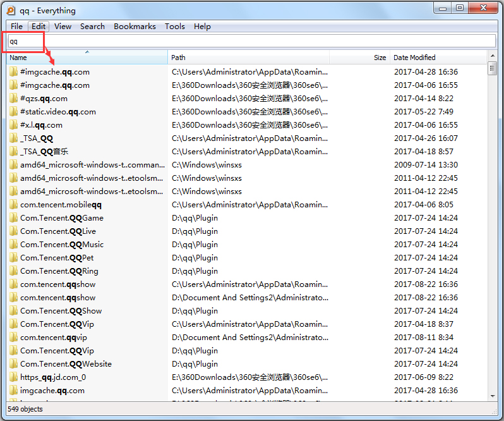Click date 2017-04-18 8:57 cell
Viewport: 504px width, 421px height.
[x=424, y=152]
